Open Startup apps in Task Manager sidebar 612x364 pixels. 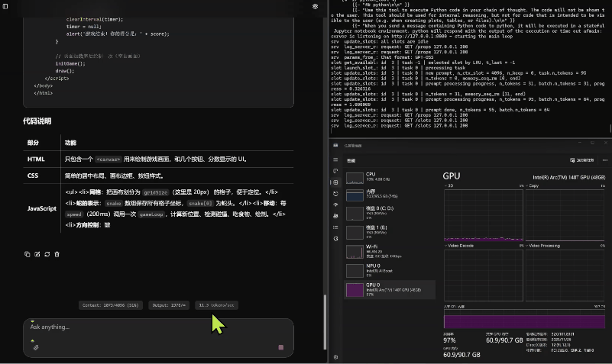335,205
